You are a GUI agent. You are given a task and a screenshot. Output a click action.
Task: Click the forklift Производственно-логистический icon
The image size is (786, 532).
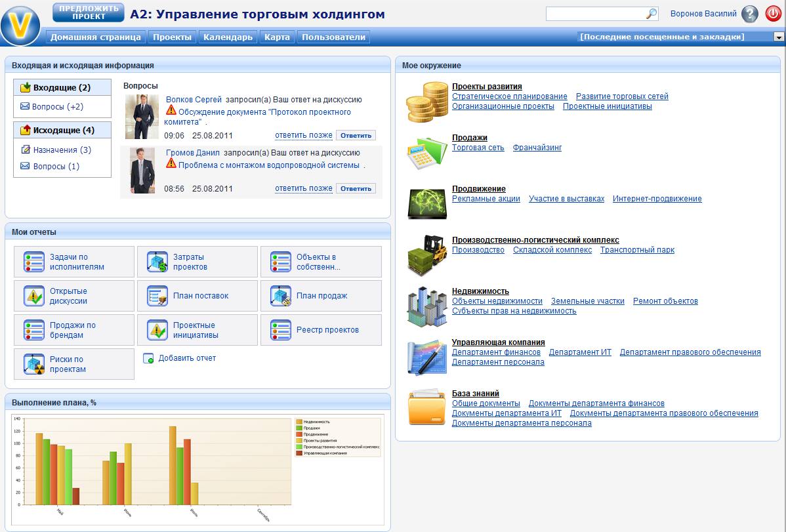[427, 255]
